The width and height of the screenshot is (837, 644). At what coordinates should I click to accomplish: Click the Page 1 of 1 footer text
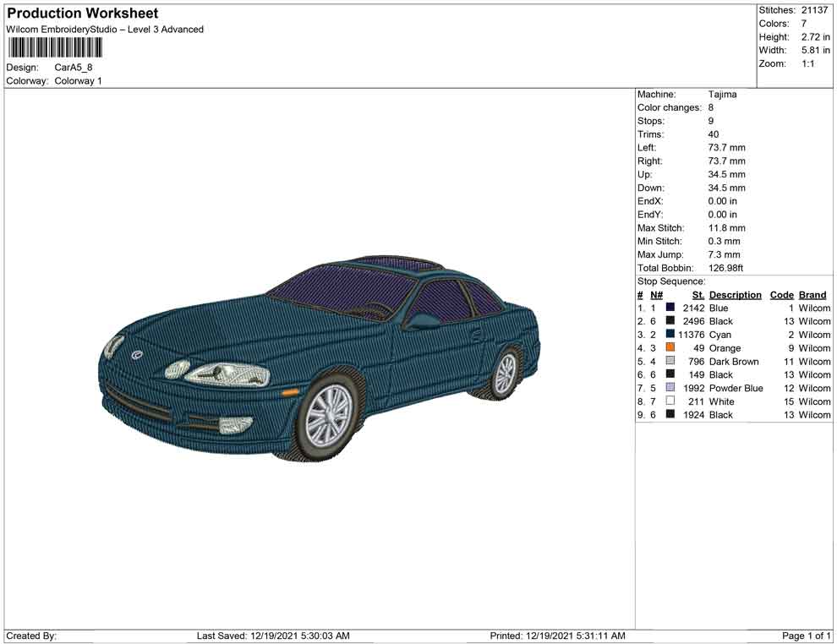[x=807, y=636]
